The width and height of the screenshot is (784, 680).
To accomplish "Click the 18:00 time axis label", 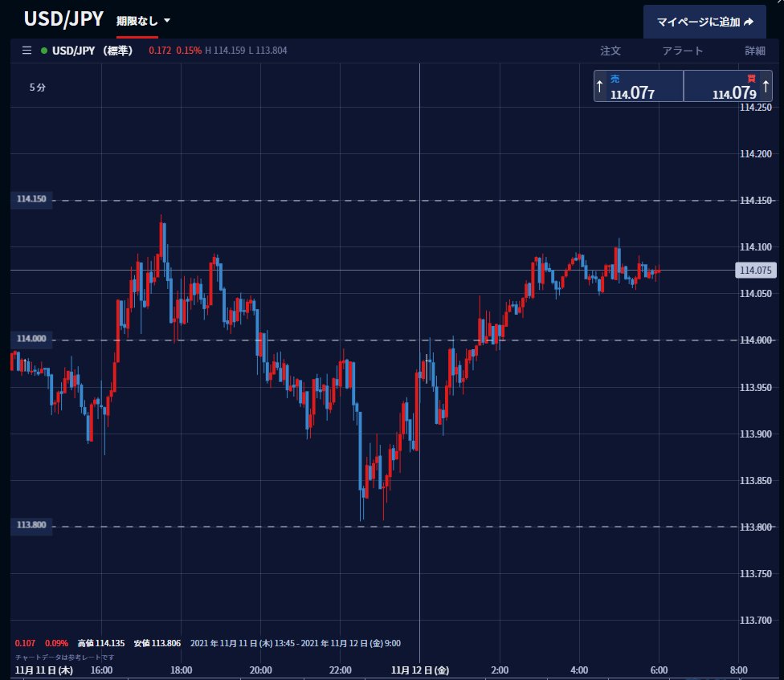I will [181, 670].
